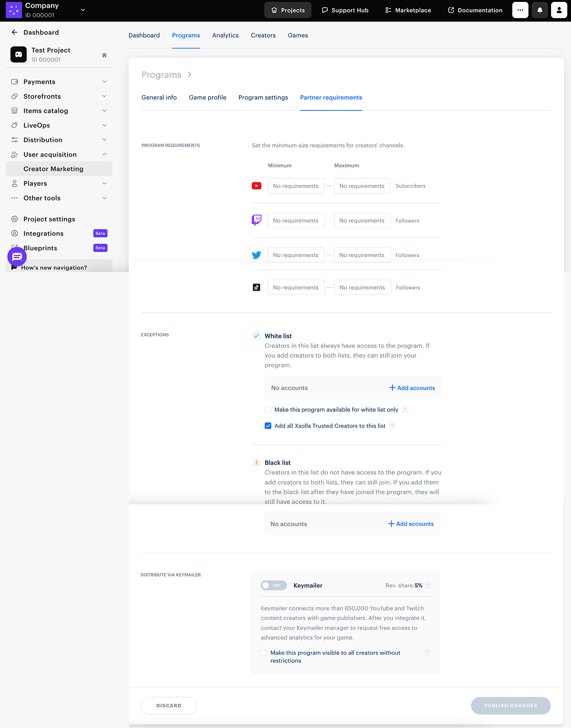Click the notifications bell icon
This screenshot has width=571, height=728.
coord(540,10)
